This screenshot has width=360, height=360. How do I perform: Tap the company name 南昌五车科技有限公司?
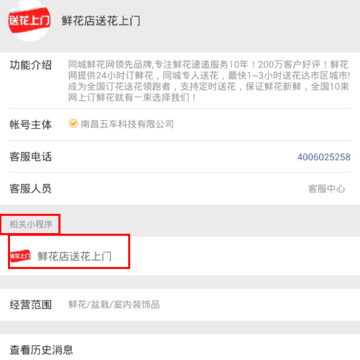coord(127,124)
